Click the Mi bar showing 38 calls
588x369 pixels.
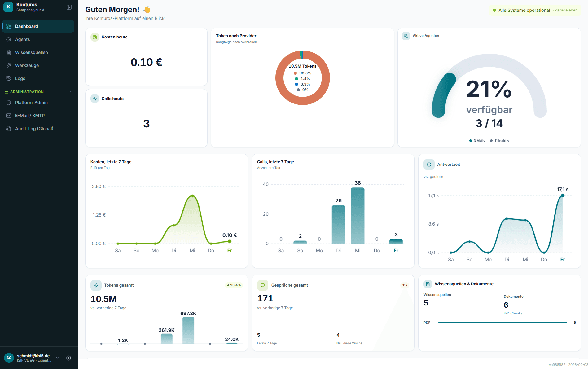[358, 216]
